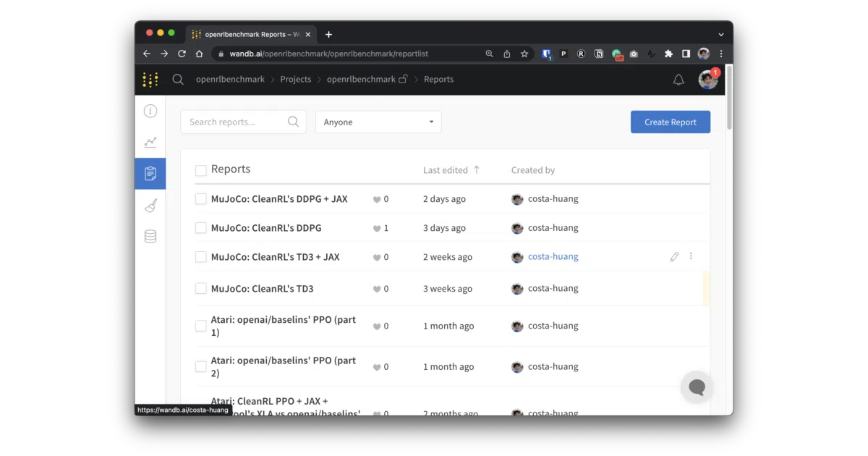Screen dimensions: 868x456
Task: Open the Artifacts database icon in sidebar
Action: (150, 236)
